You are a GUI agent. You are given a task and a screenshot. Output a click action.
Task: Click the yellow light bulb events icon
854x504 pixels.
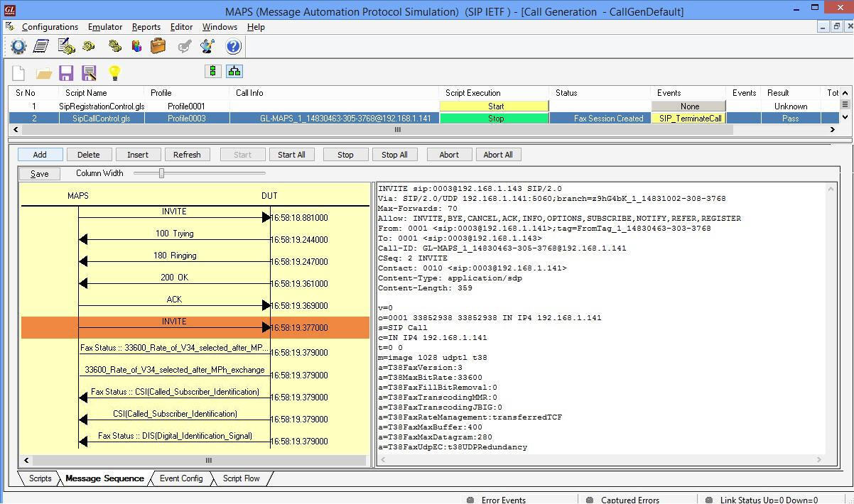tap(114, 72)
